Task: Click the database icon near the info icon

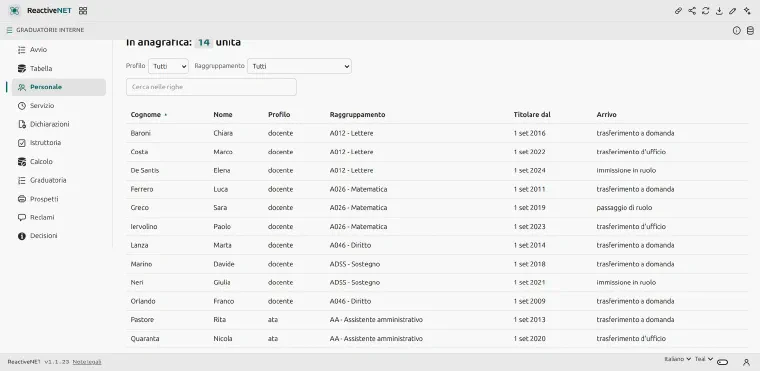Action: click(750, 31)
